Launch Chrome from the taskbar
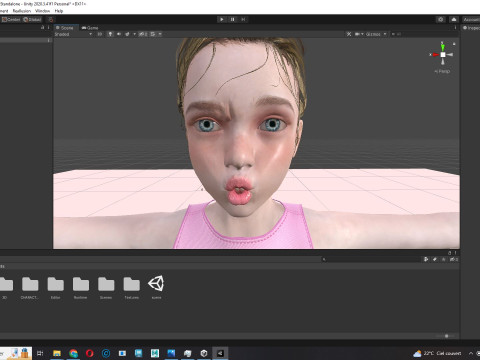 pyautogui.click(x=73, y=353)
